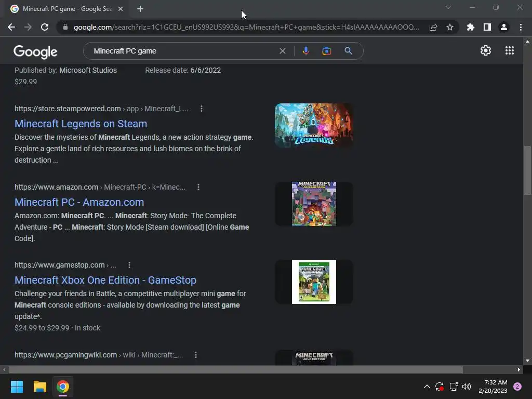Click 'Release date: 6/6/2022' text
This screenshot has width=532, height=399.
pos(183,70)
